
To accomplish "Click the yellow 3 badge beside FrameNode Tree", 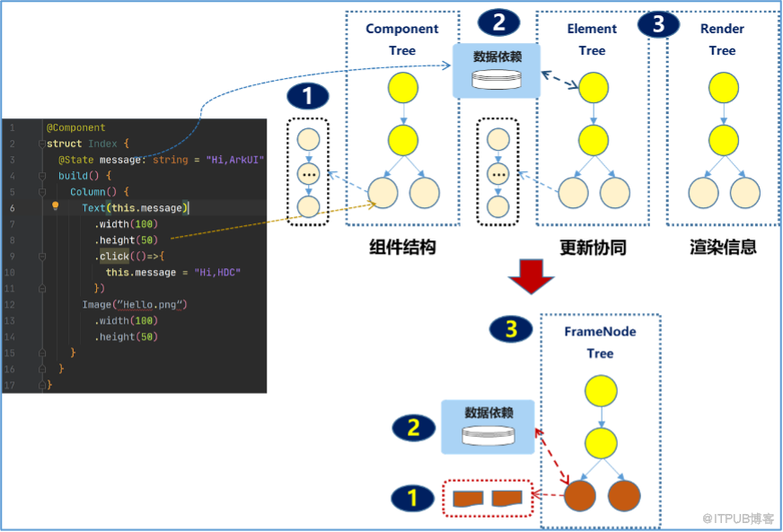I will pos(511,329).
